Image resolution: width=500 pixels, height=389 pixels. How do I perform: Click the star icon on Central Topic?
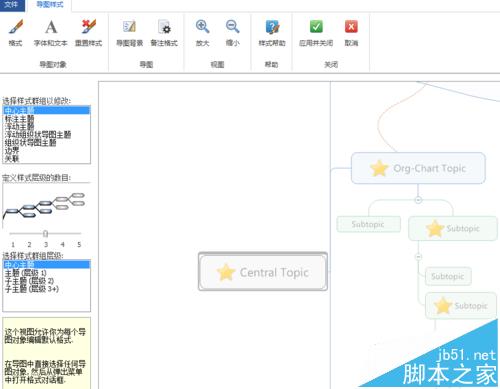point(226,272)
